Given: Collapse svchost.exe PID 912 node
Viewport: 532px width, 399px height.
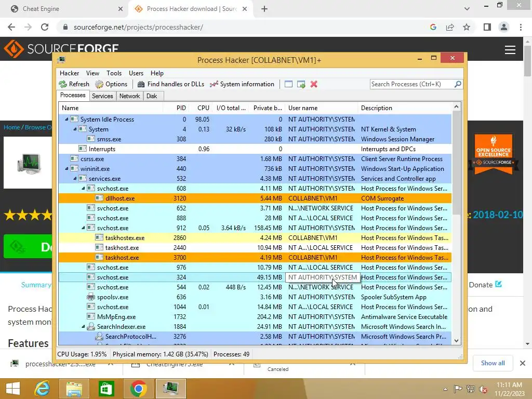Looking at the screenshot, I should pos(83,228).
